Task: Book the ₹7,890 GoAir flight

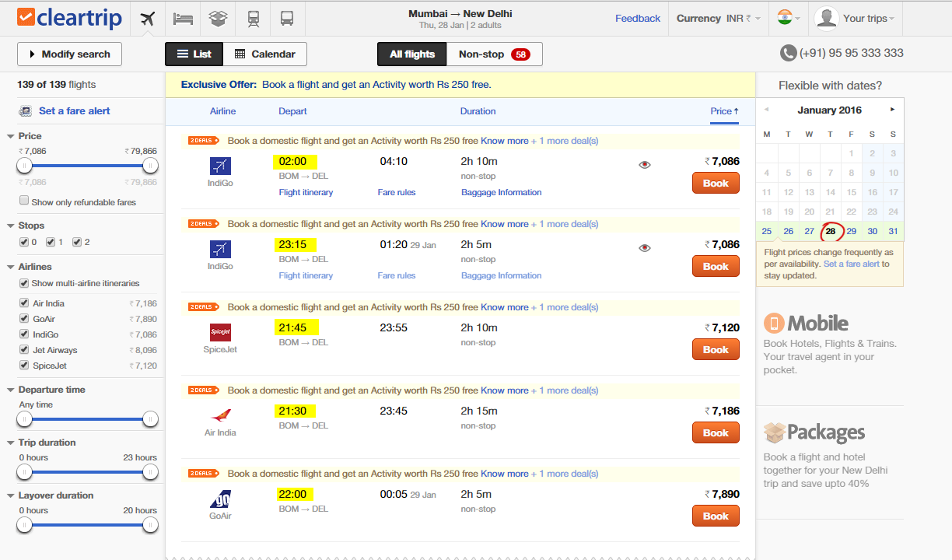Action: (716, 516)
